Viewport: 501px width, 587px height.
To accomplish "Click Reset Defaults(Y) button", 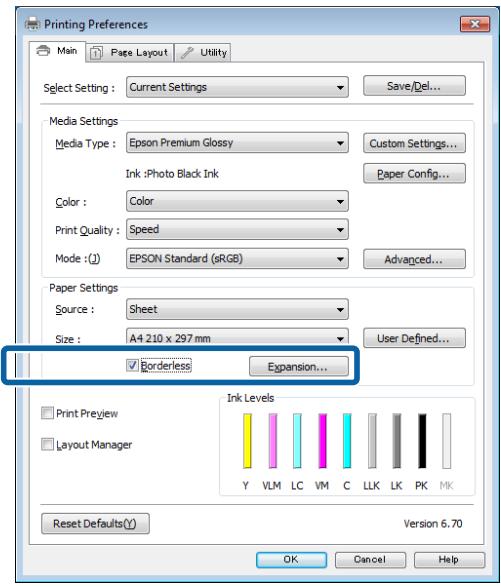I will 95,523.
